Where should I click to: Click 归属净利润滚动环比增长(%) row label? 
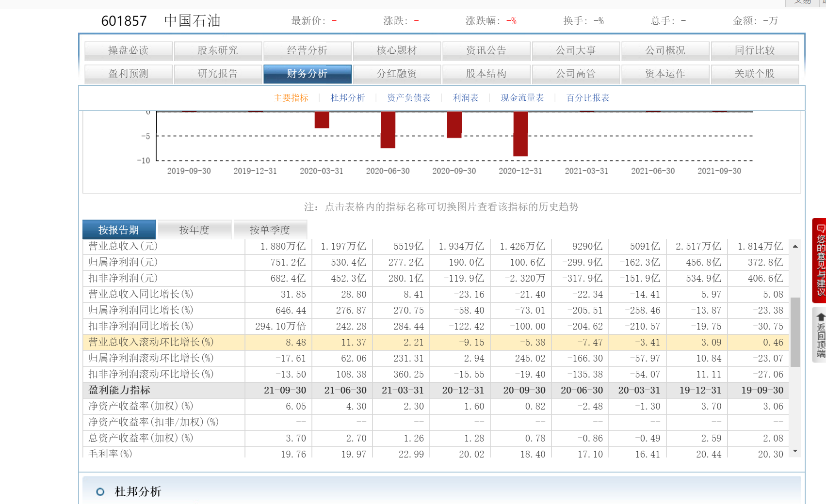pos(151,358)
